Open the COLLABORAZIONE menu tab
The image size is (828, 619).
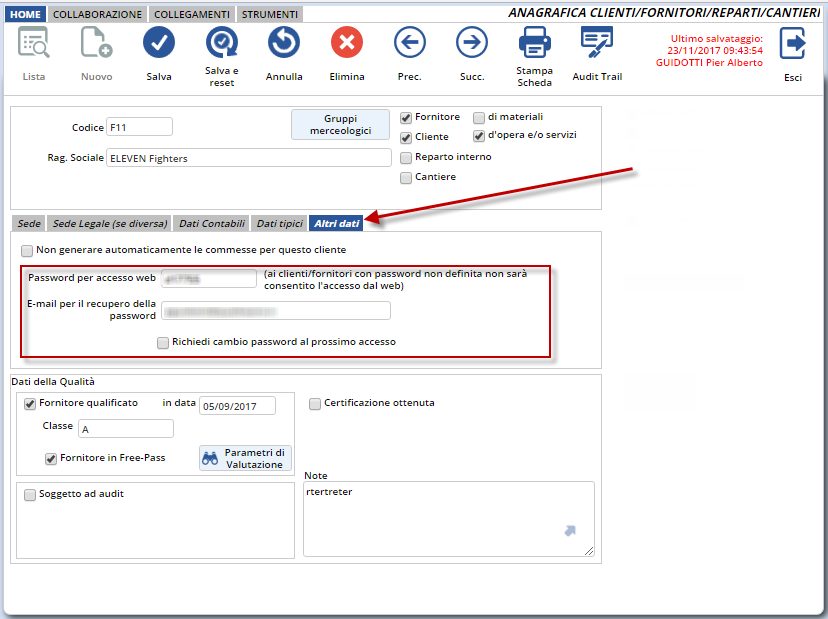click(x=98, y=15)
